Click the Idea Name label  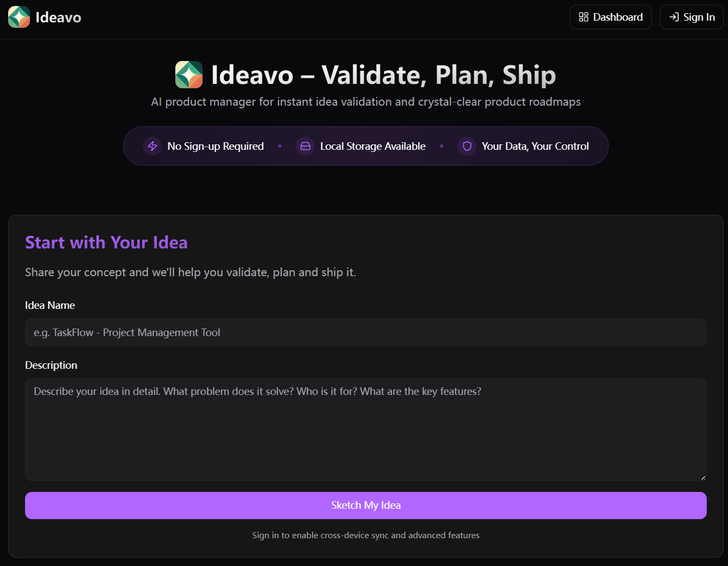50,305
